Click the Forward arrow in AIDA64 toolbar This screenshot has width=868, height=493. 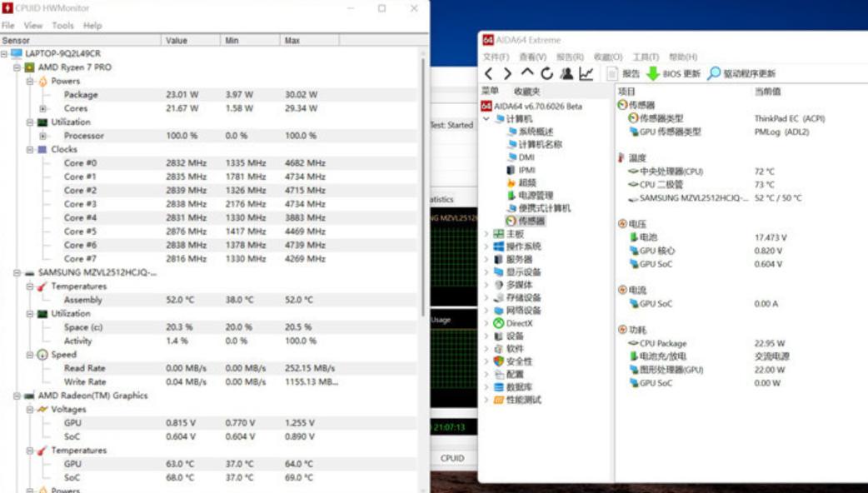pos(508,72)
